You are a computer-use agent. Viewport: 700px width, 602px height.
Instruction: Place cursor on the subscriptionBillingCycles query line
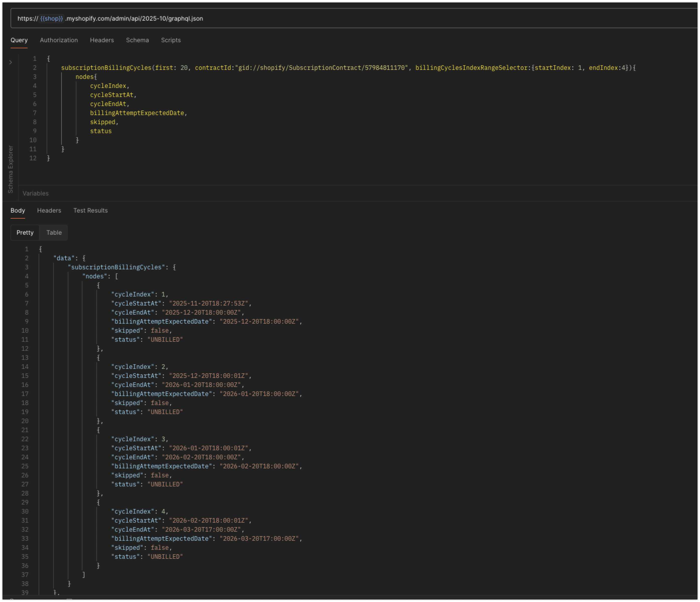[x=106, y=68]
